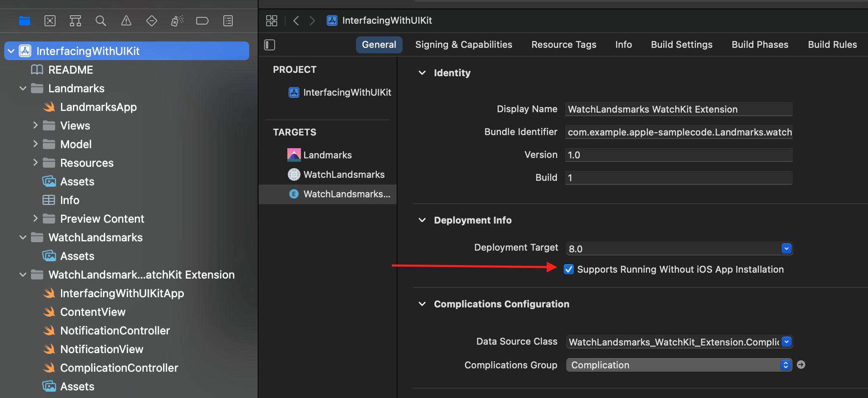
Task: Collapse the InterfacingWithUIKit project root
Action: (11, 51)
